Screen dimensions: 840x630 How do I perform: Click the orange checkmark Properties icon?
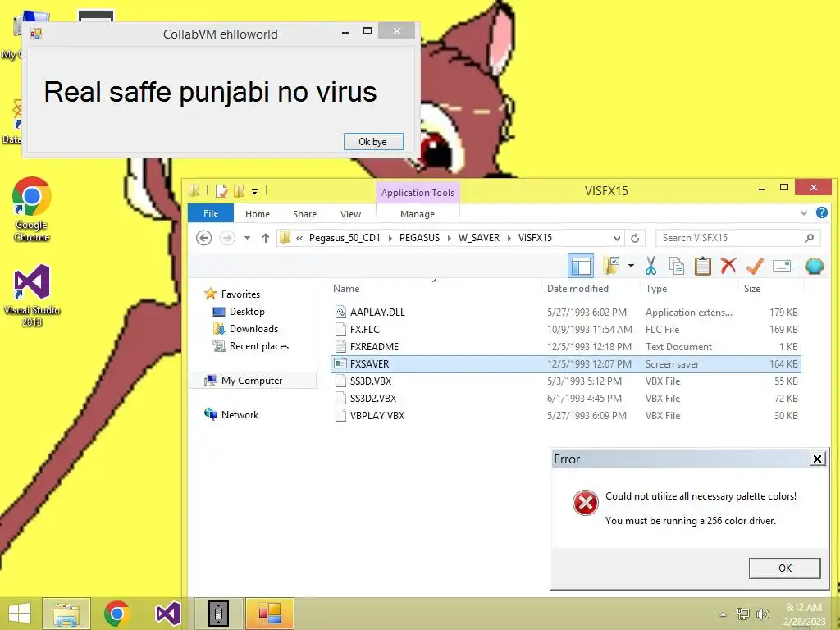(x=755, y=266)
